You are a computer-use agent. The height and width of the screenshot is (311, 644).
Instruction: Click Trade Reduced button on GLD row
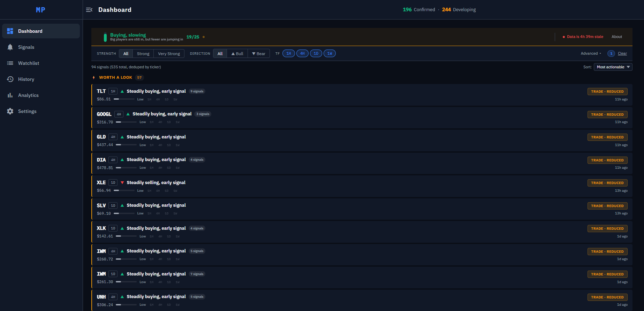tap(607, 137)
